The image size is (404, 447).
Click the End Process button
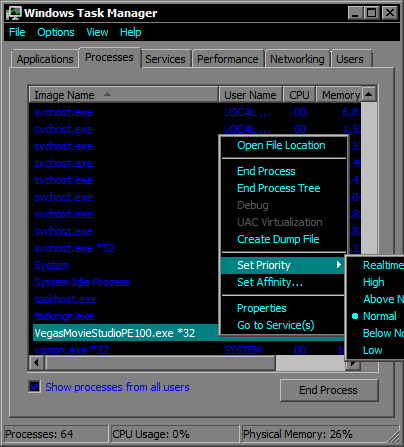(329, 390)
